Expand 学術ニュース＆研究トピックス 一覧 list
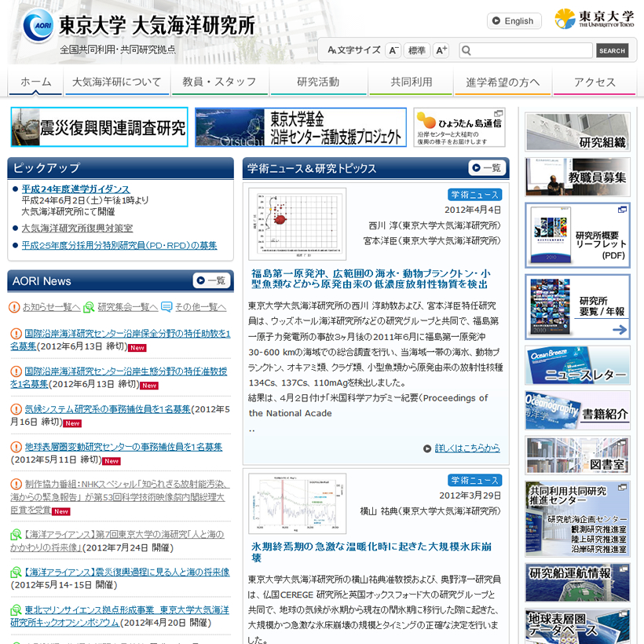The image size is (644, 644). (486, 168)
